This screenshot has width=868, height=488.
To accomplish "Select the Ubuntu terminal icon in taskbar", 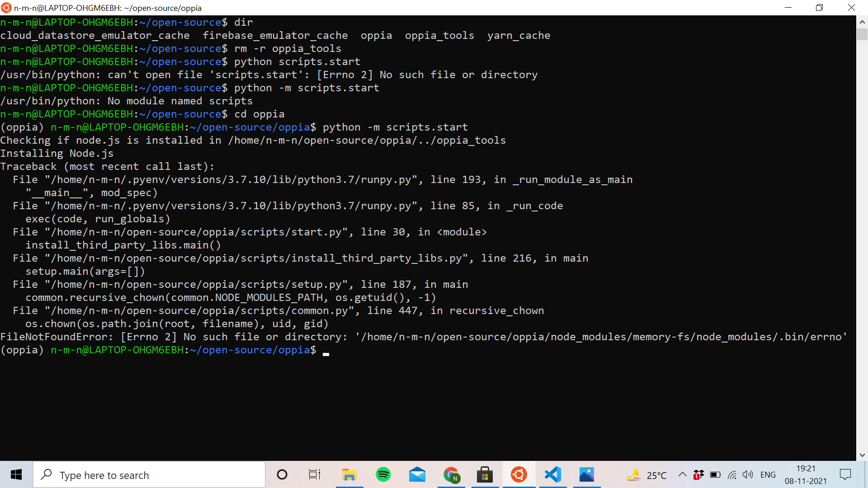I will click(519, 474).
